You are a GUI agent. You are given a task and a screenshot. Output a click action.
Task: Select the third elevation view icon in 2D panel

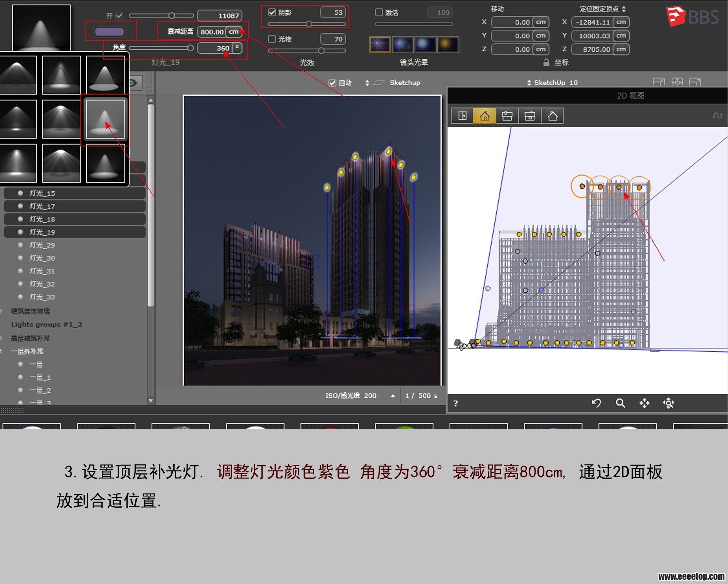coord(507,116)
